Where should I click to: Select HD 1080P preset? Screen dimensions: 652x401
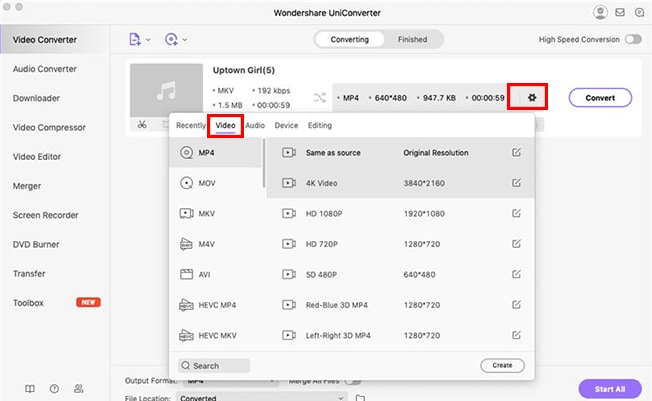coord(400,213)
